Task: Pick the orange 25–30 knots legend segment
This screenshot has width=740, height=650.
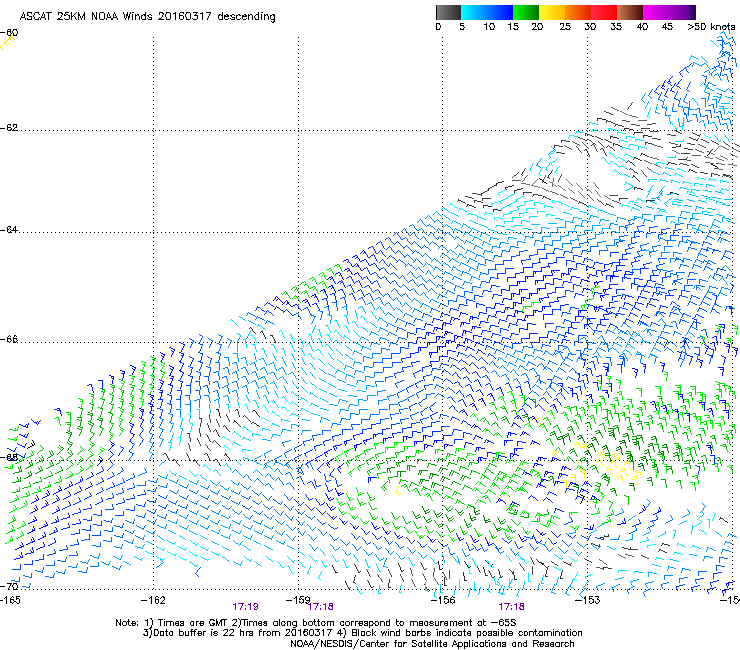Action: pos(578,12)
